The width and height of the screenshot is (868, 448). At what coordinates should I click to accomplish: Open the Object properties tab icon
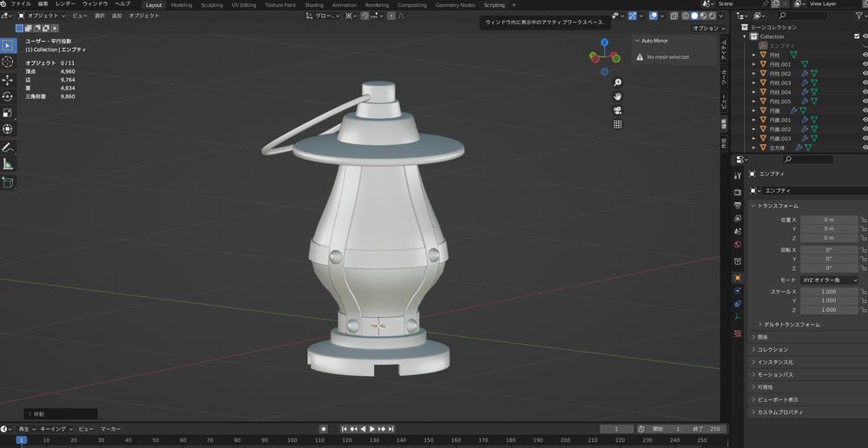point(737,278)
